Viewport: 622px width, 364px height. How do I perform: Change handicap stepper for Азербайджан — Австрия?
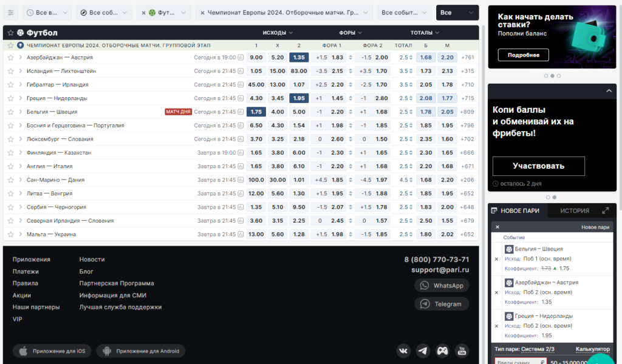click(350, 58)
